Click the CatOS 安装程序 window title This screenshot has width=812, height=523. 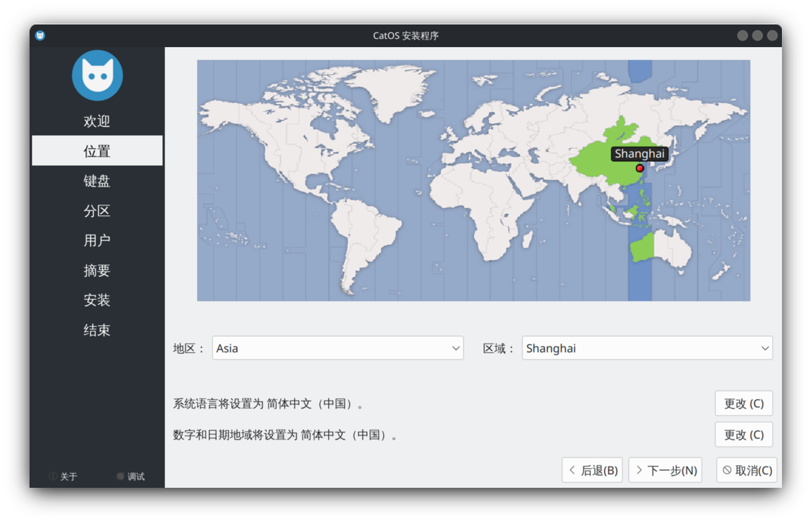coord(406,36)
